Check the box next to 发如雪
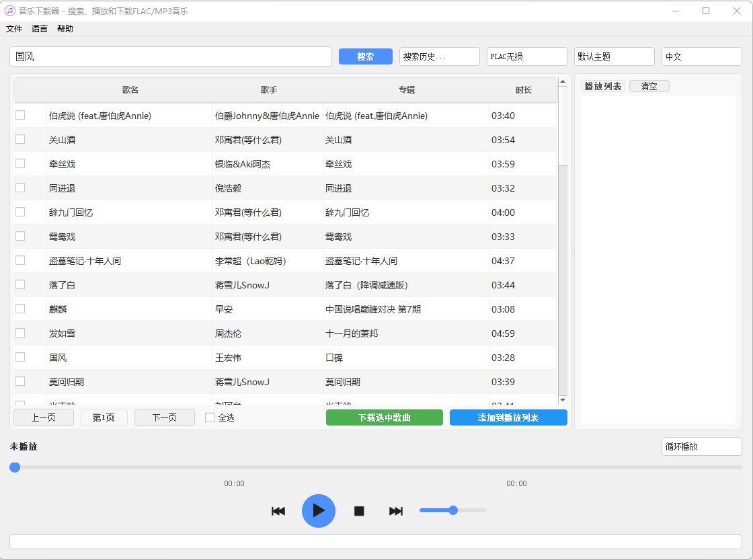 [x=20, y=333]
